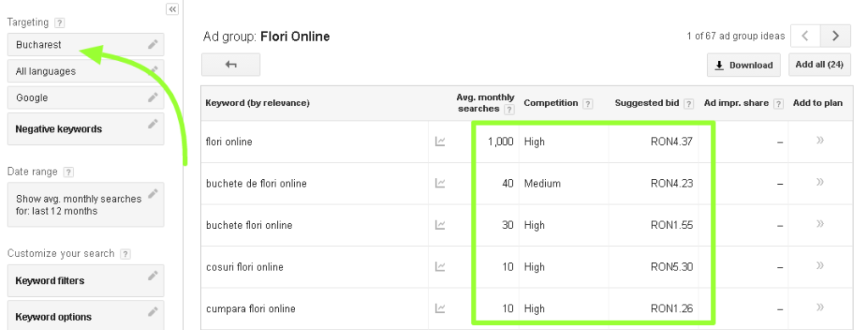Screen dimensions: 868x330
Task: Click the RON1.26 suggested bid
Action: click(x=671, y=309)
